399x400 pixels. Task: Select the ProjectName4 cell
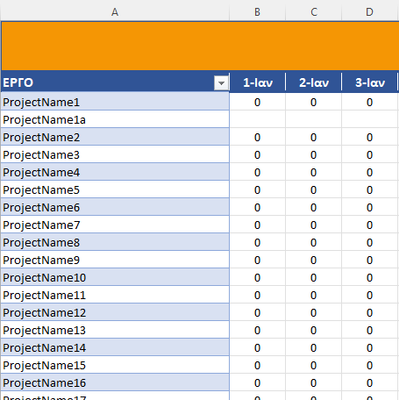click(115, 172)
